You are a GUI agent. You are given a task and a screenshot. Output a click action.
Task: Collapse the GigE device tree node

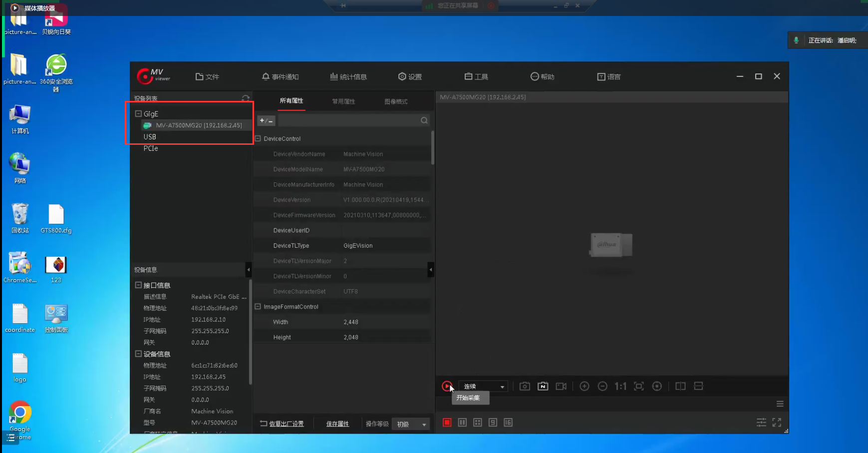(138, 113)
